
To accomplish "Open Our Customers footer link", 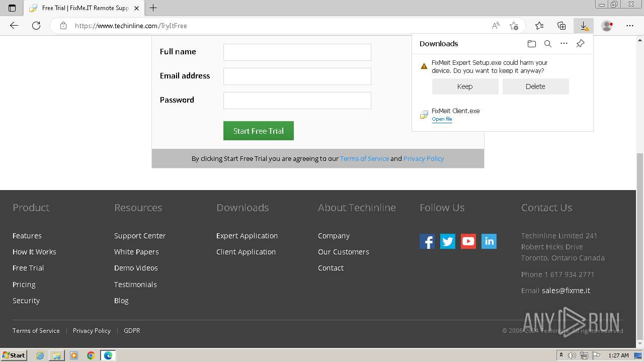I will [344, 252].
